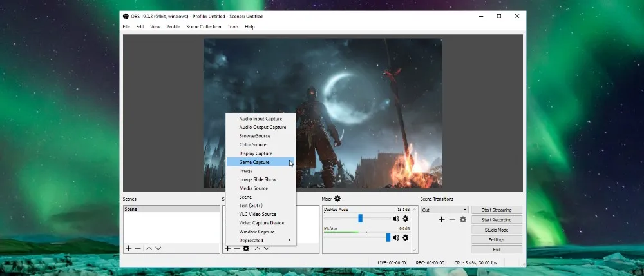Open the Mixer settings gear icon
The width and height of the screenshot is (644, 276).
point(337,199)
